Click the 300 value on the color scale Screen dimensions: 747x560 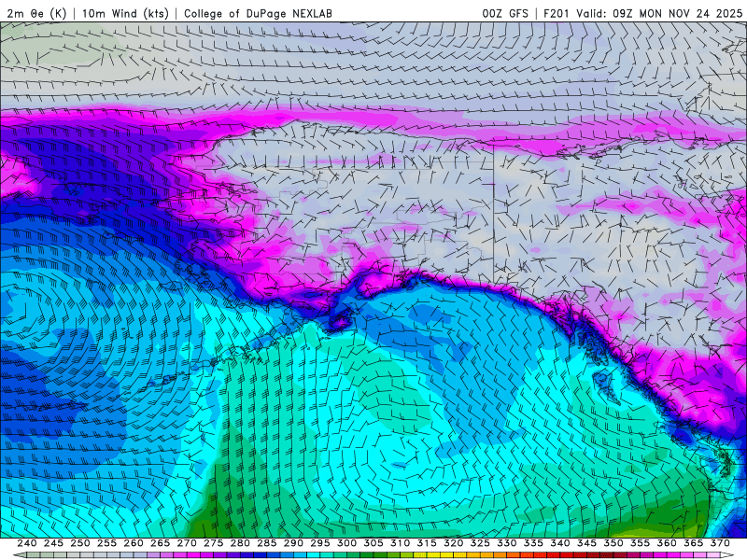pos(346,543)
